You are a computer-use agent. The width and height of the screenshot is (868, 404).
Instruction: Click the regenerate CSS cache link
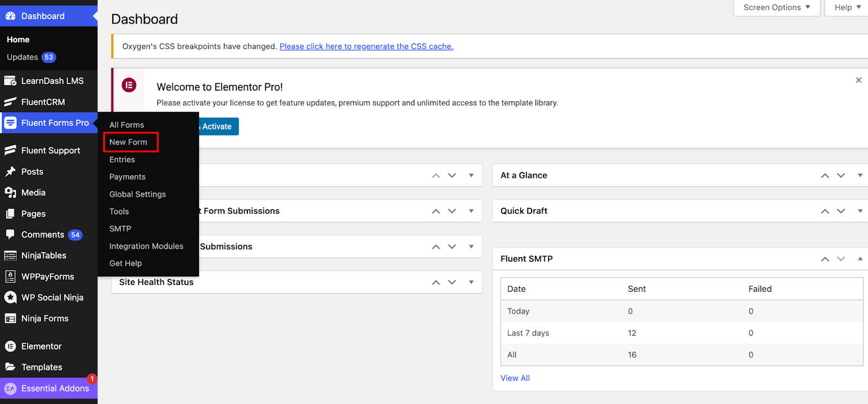tap(366, 47)
